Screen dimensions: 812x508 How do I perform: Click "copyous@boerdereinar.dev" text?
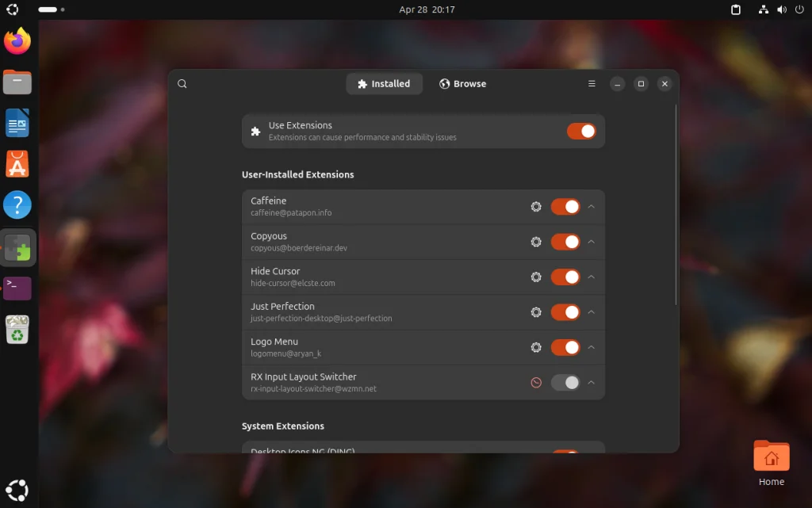(x=299, y=248)
